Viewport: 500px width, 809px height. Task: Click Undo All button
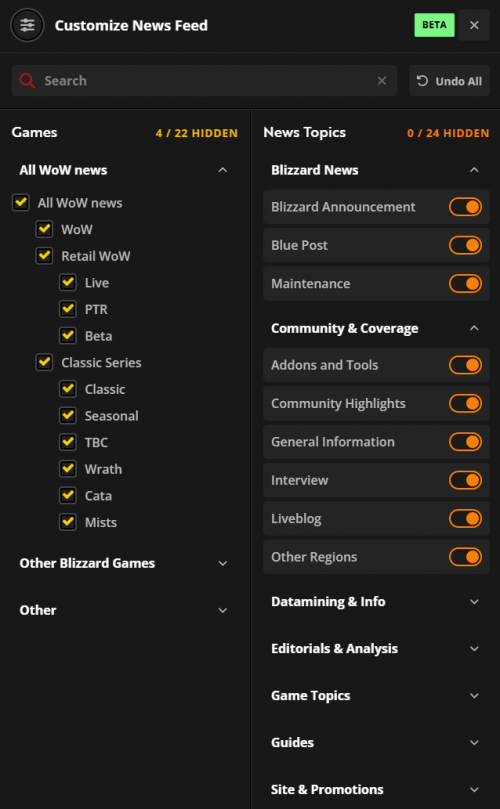point(449,81)
